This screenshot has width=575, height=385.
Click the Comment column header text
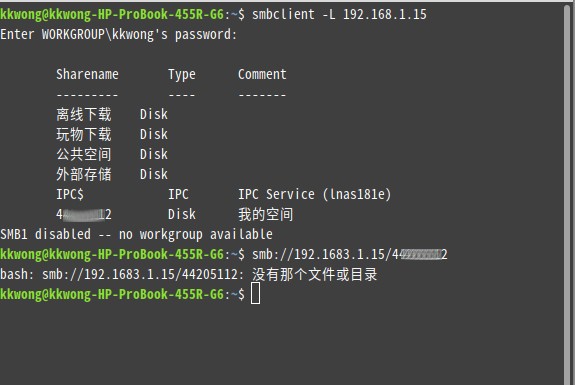[262, 74]
